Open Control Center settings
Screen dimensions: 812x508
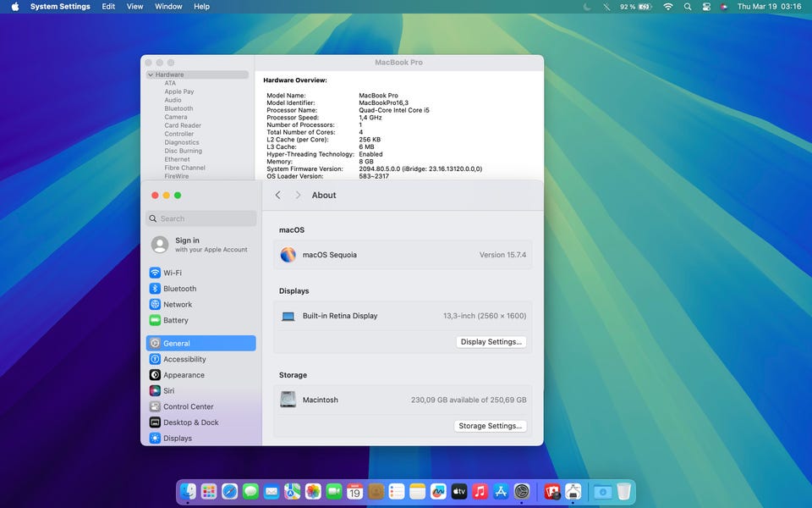(x=188, y=406)
